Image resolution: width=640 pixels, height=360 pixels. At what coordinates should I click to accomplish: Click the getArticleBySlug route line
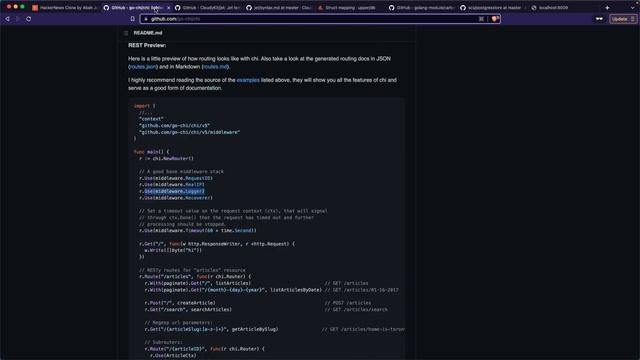pos(211,329)
